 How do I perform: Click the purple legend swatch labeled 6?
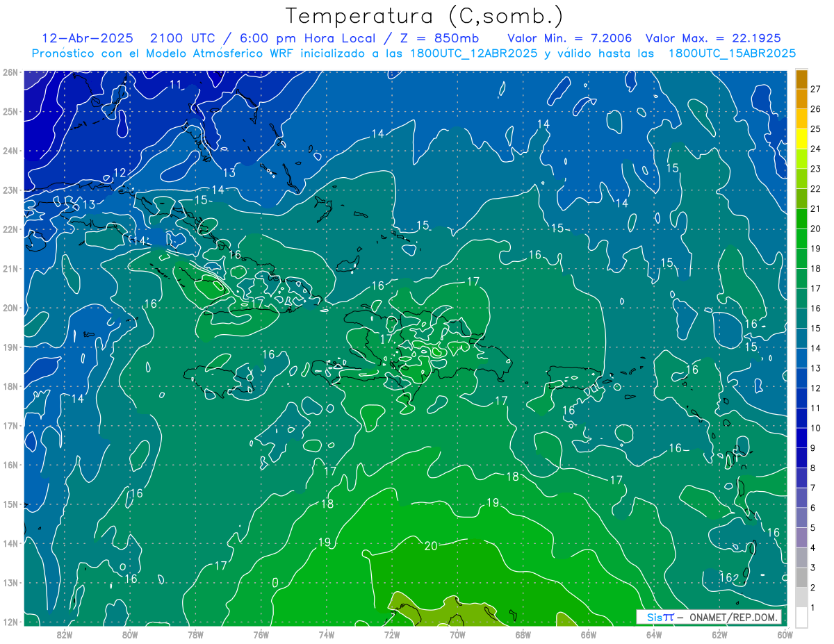click(x=801, y=497)
